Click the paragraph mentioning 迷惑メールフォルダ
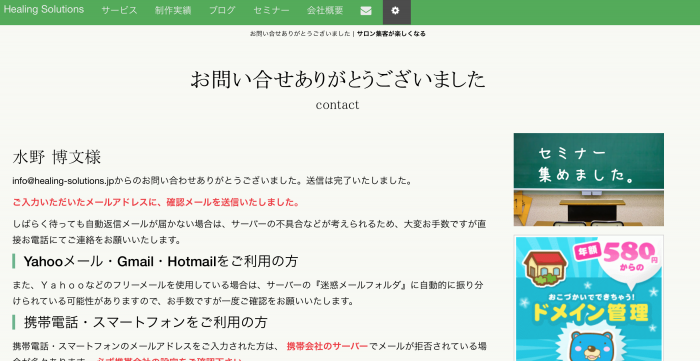The image size is (700, 361). coord(248,293)
